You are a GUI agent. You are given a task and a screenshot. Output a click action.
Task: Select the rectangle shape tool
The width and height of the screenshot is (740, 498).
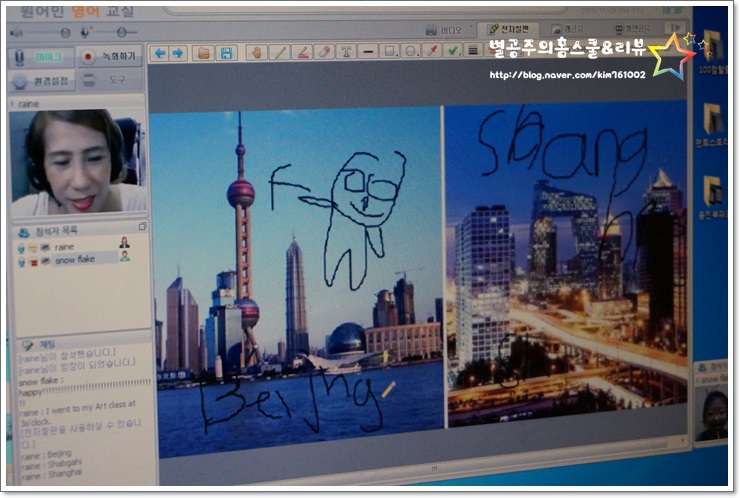(390, 51)
